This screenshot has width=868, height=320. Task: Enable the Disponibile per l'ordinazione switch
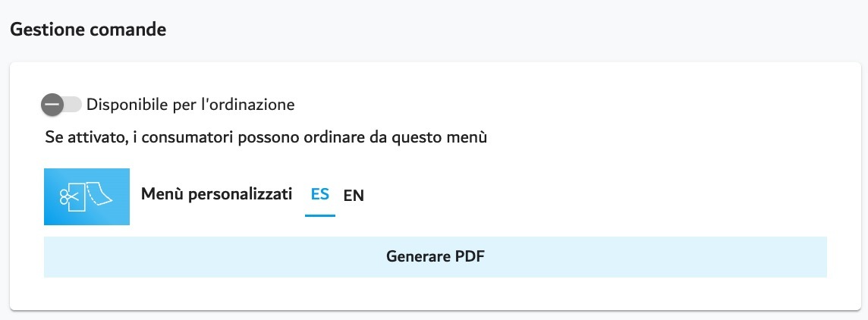pos(61,104)
